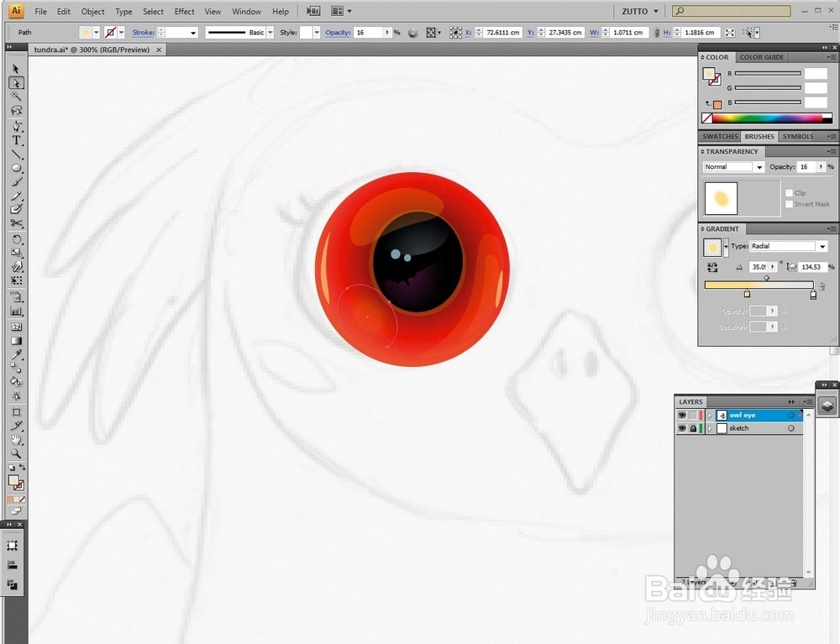Close the tundra.ai document tab
Screen dimensions: 840x644
159,50
